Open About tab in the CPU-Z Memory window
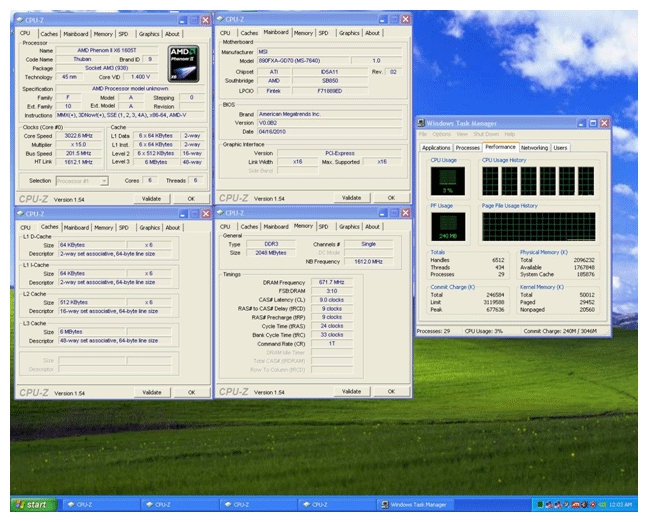Screen dimensions: 648x522 [x=372, y=226]
